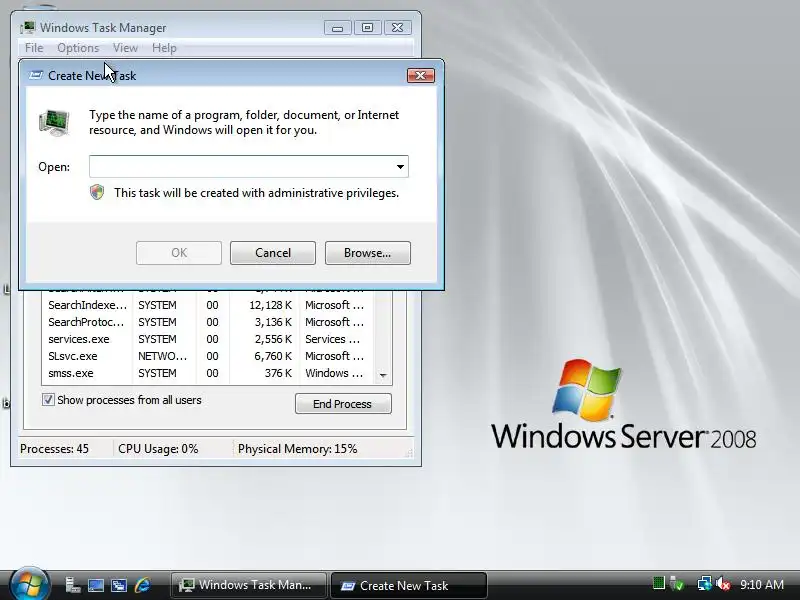800x600 pixels.
Task: Click the muted volume tray icon
Action: pos(723,583)
